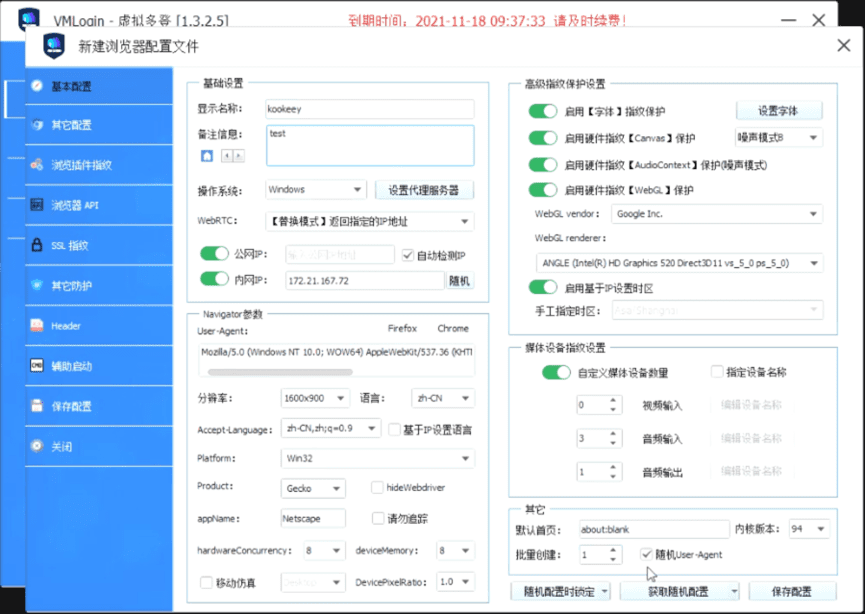Enable the 移动仿真 checkbox
This screenshot has height=614, width=866.
206,582
